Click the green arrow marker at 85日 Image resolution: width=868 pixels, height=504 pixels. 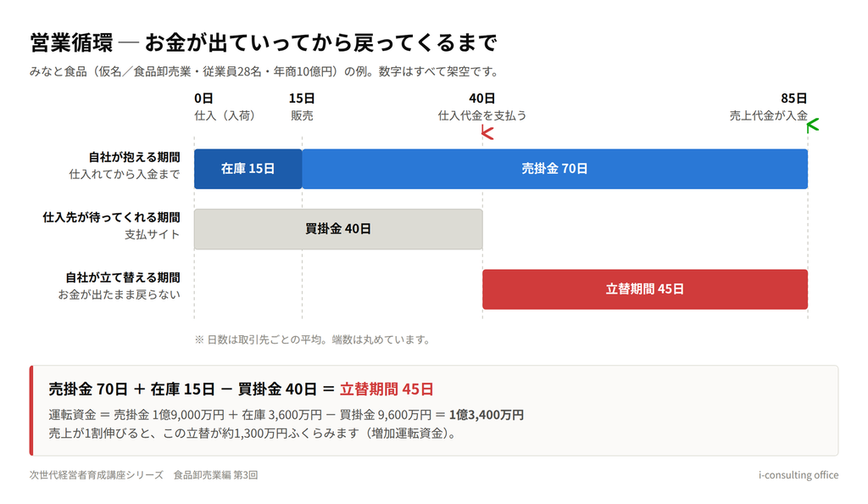pos(813,126)
